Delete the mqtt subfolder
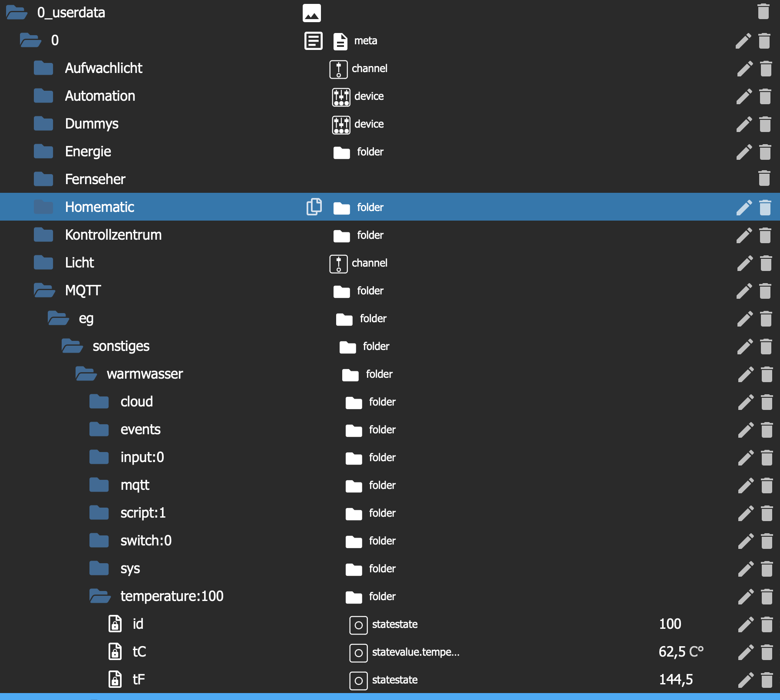 click(x=767, y=485)
